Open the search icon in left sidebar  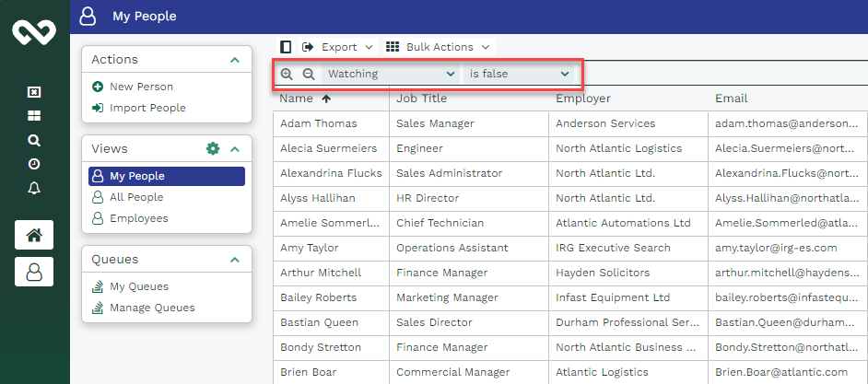(34, 140)
